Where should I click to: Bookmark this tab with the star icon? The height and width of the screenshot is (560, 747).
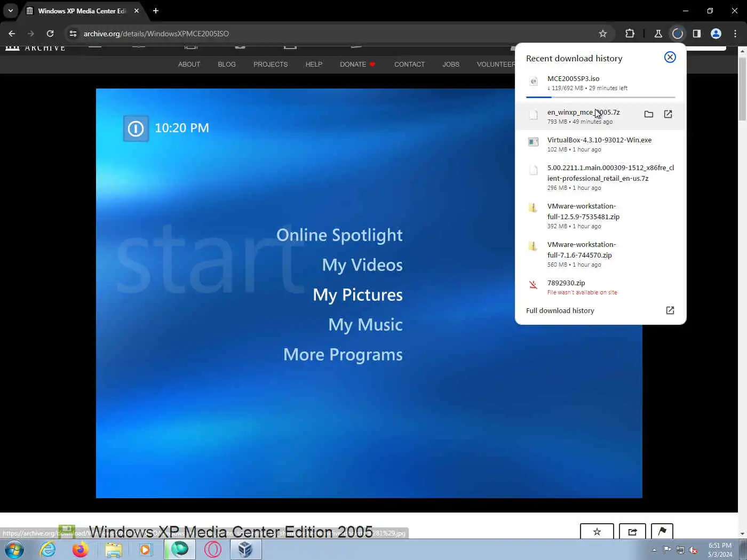tap(603, 34)
